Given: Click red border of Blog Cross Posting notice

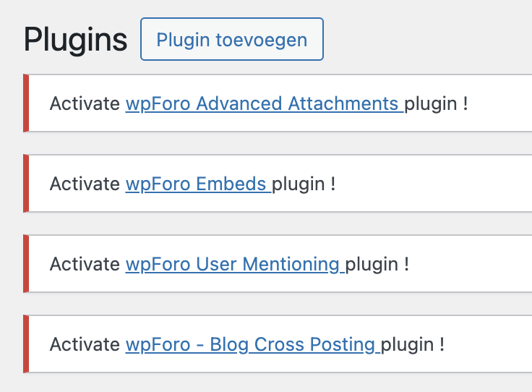Looking at the screenshot, I should (x=26, y=344).
